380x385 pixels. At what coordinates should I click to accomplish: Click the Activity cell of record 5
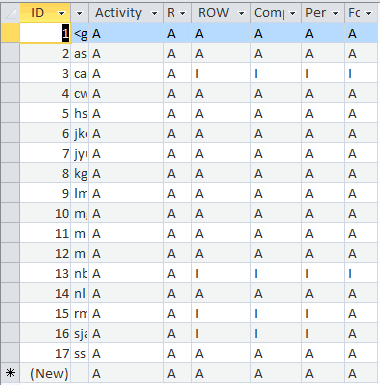pos(126,113)
